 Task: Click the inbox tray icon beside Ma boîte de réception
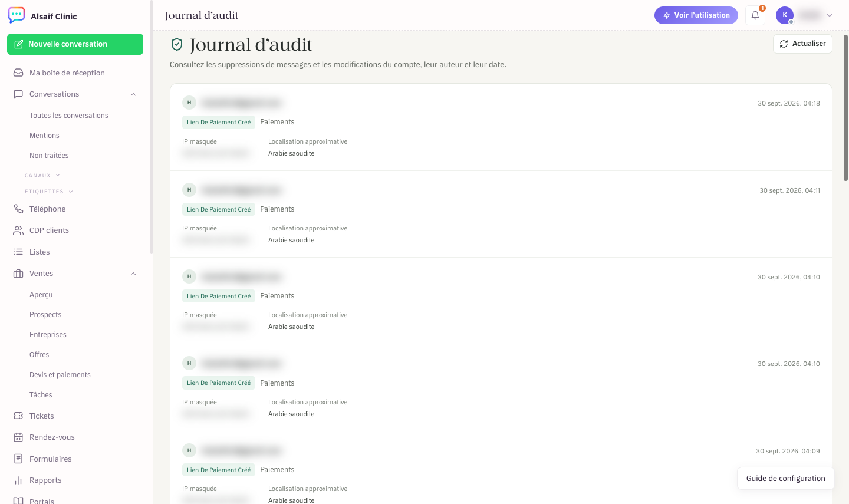(18, 73)
